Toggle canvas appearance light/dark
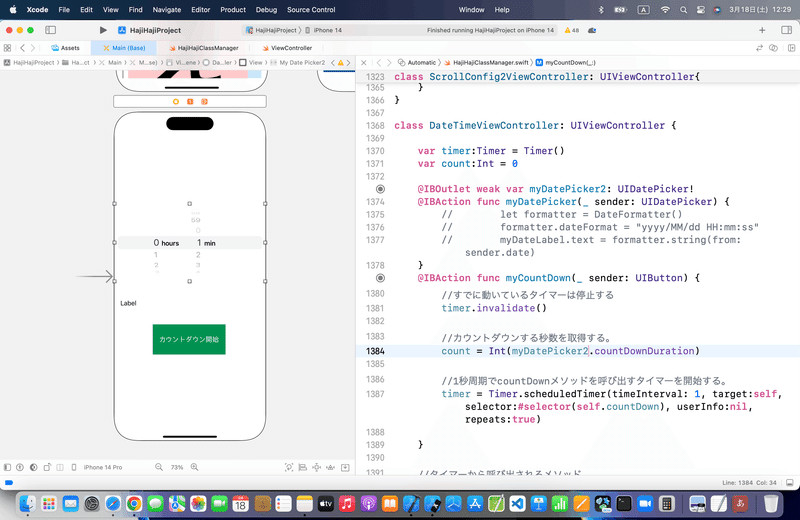 (x=34, y=467)
